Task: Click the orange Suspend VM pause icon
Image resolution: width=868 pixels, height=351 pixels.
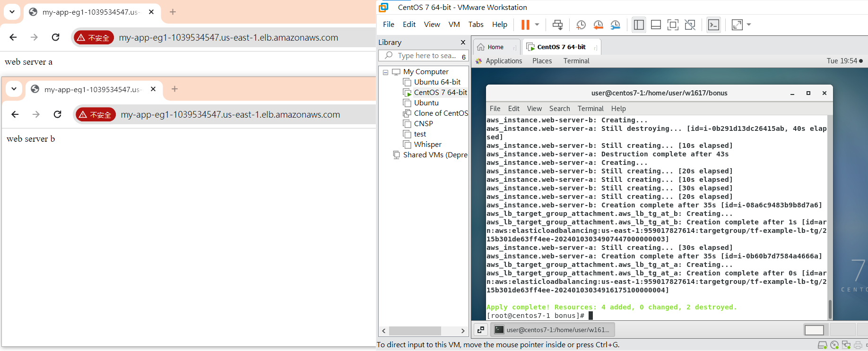Action: click(x=525, y=25)
